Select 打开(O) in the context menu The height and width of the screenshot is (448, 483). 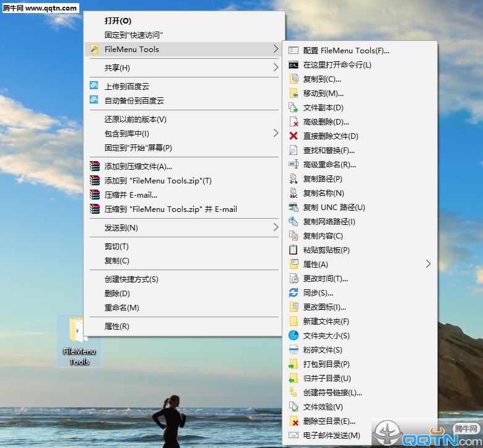118,21
